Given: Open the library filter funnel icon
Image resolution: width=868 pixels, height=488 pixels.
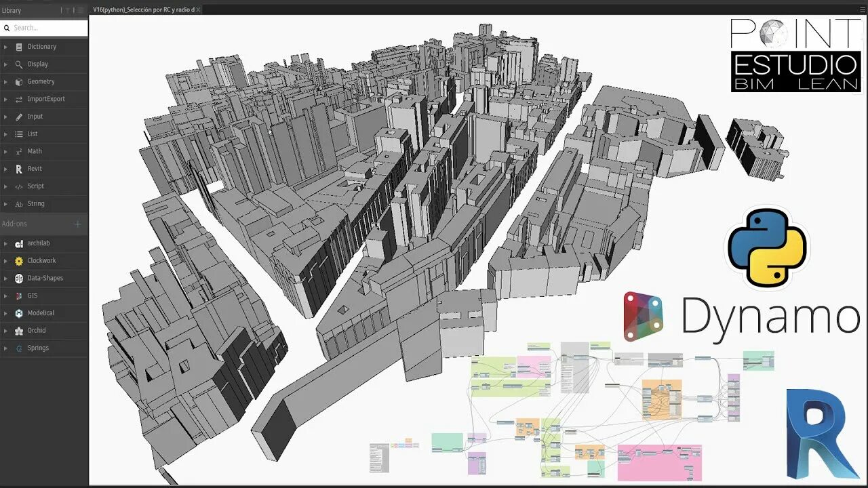Looking at the screenshot, I should [x=68, y=10].
